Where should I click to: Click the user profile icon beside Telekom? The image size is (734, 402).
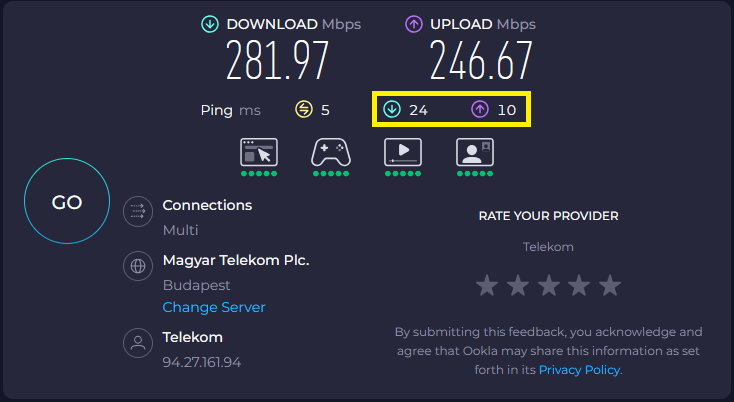(138, 343)
